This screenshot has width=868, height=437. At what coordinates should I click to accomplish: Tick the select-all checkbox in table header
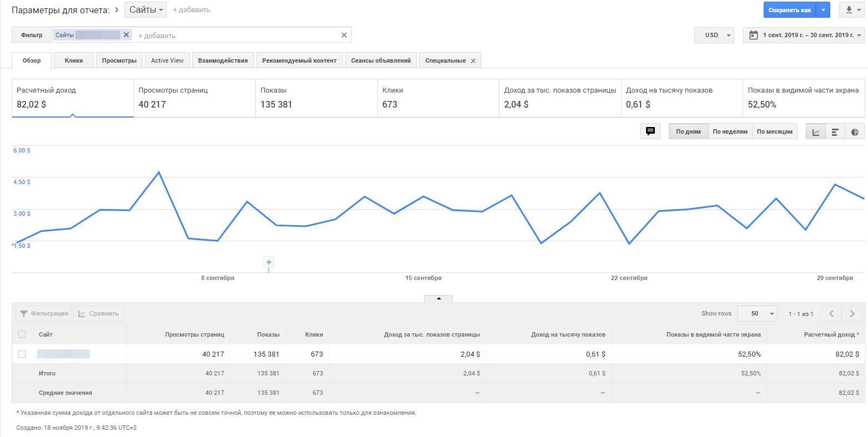(22, 334)
